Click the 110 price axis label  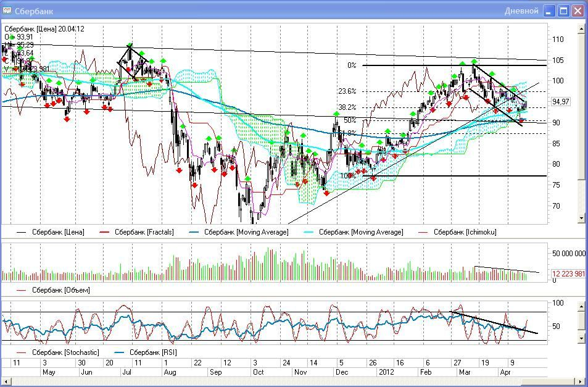(x=558, y=40)
